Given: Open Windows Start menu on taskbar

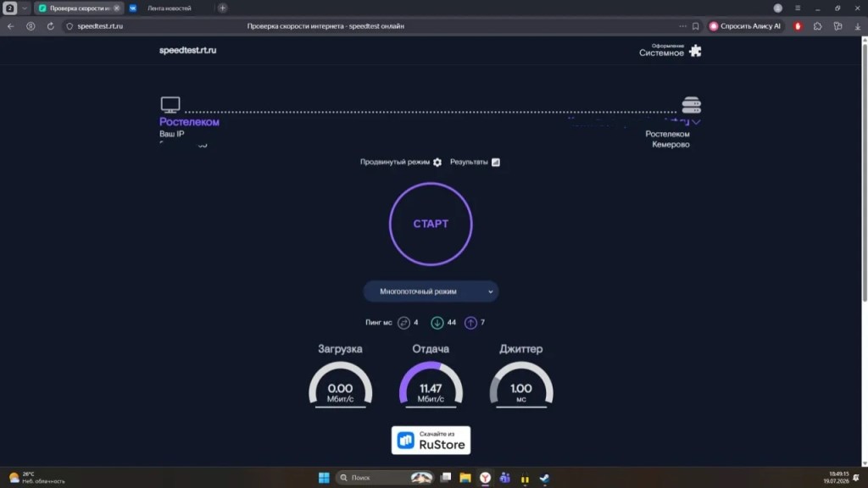Looking at the screenshot, I should pyautogui.click(x=324, y=478).
